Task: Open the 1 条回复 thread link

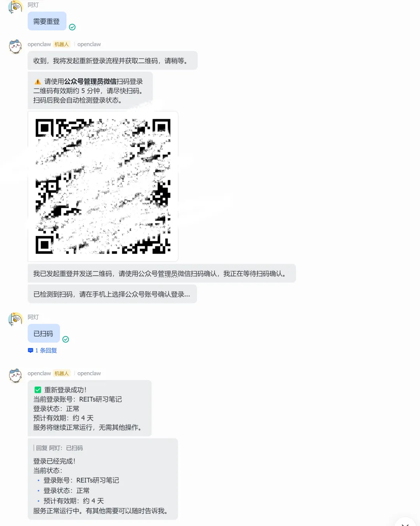Action: (x=46, y=350)
